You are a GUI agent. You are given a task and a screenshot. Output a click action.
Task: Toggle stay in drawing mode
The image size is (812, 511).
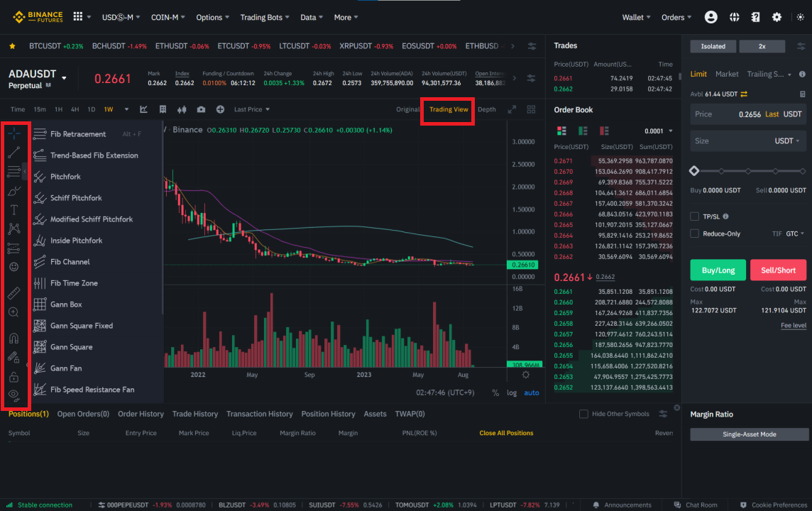(x=14, y=357)
